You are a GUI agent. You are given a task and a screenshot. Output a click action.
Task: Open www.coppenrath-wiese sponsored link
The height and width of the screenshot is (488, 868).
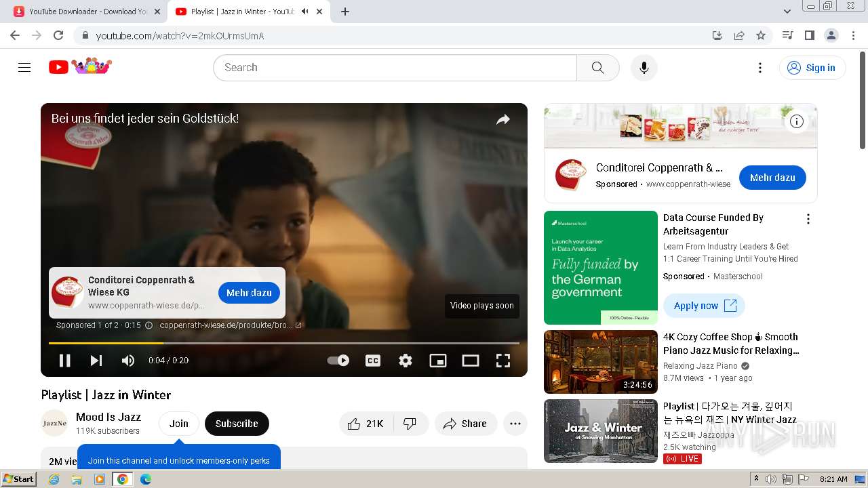coord(688,184)
